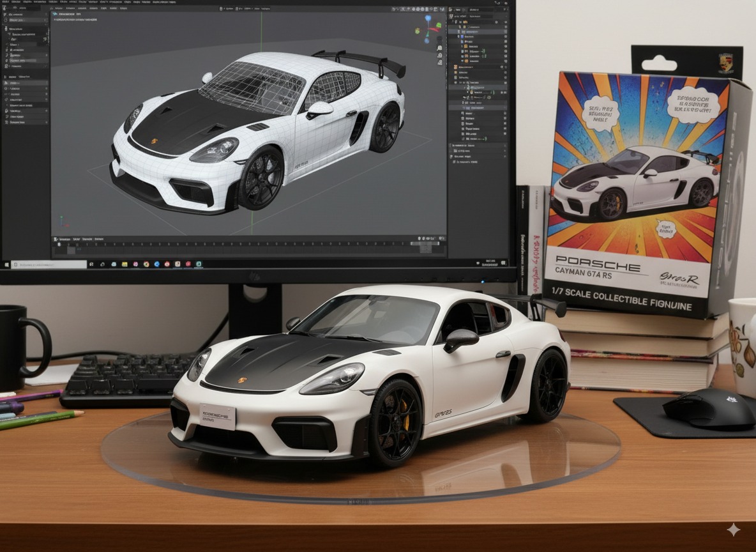The image size is (756, 552).
Task: Open the editor type dropdown in the timeline
Action: 56,239
